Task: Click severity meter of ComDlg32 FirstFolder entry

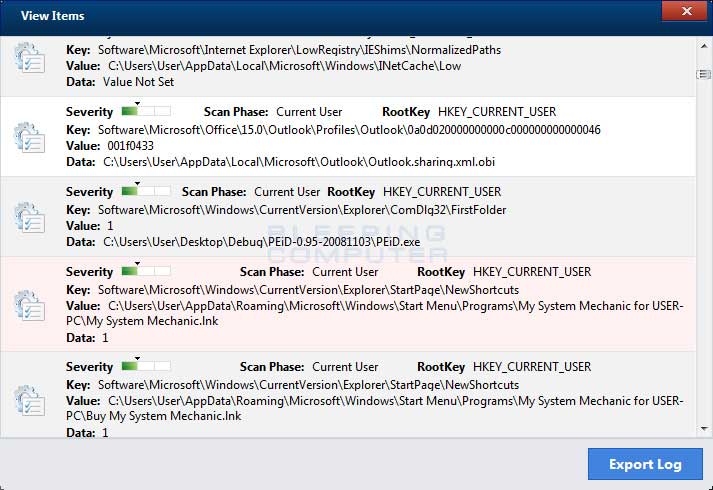Action: tap(146, 191)
